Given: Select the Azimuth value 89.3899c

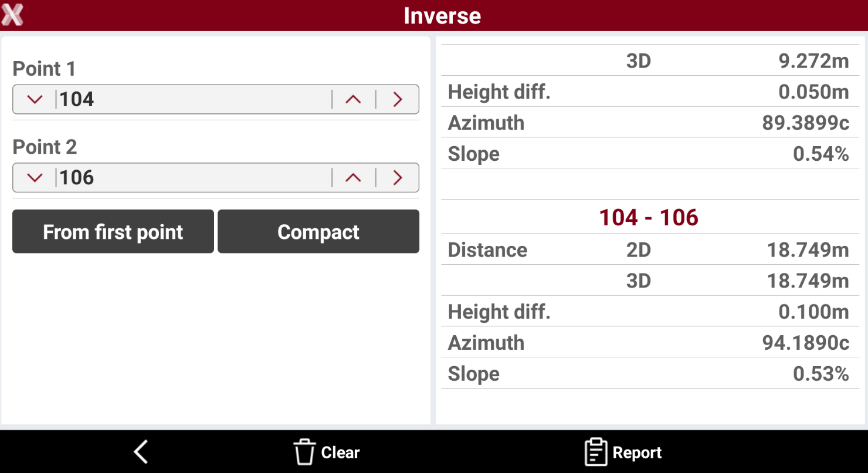Looking at the screenshot, I should point(805,123).
